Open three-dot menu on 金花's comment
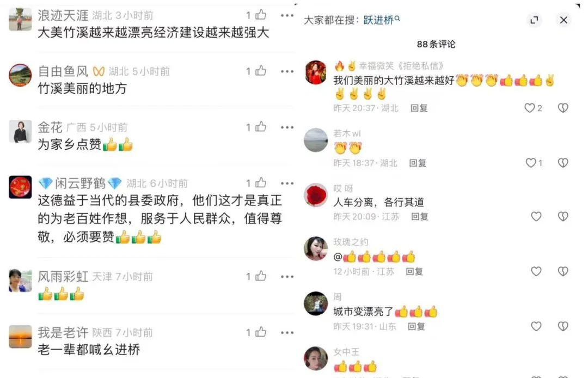Image resolution: width=588 pixels, height=378 pixels. (287, 127)
